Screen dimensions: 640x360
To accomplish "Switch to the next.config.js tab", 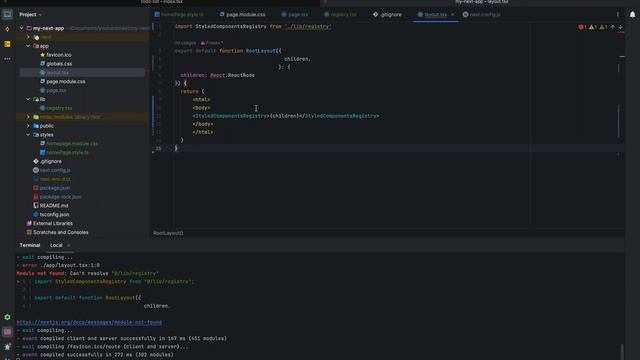I will (482, 15).
